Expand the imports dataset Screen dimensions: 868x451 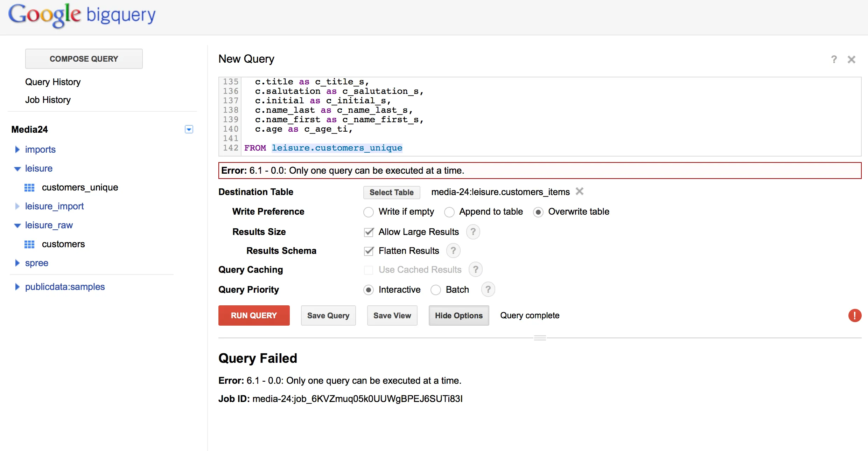[17, 150]
